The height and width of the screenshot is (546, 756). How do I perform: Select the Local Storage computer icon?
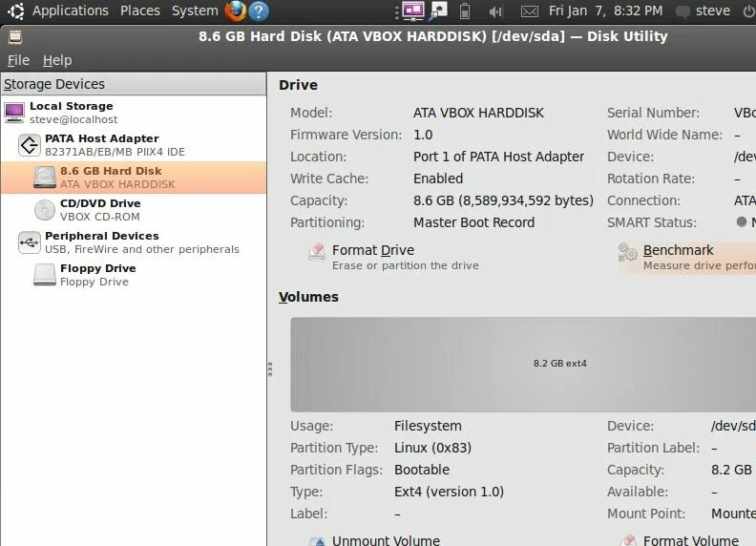[x=14, y=113]
